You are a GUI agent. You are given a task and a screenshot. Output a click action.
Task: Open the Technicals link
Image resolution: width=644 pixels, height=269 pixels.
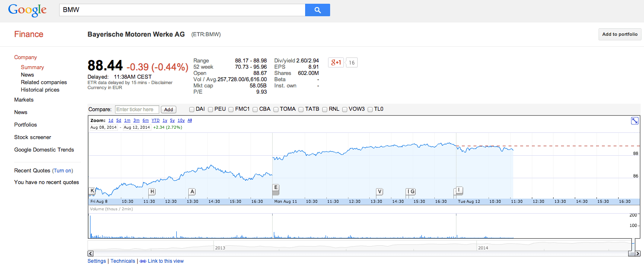click(x=123, y=261)
